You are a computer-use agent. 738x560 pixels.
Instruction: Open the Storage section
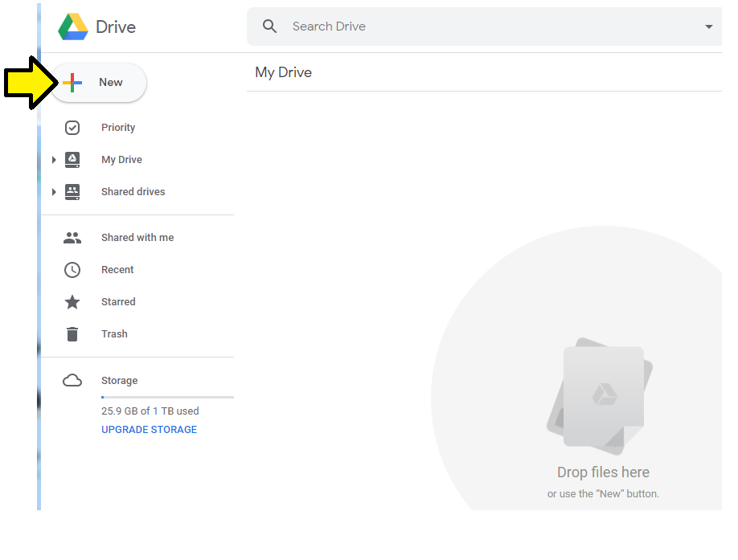click(120, 380)
